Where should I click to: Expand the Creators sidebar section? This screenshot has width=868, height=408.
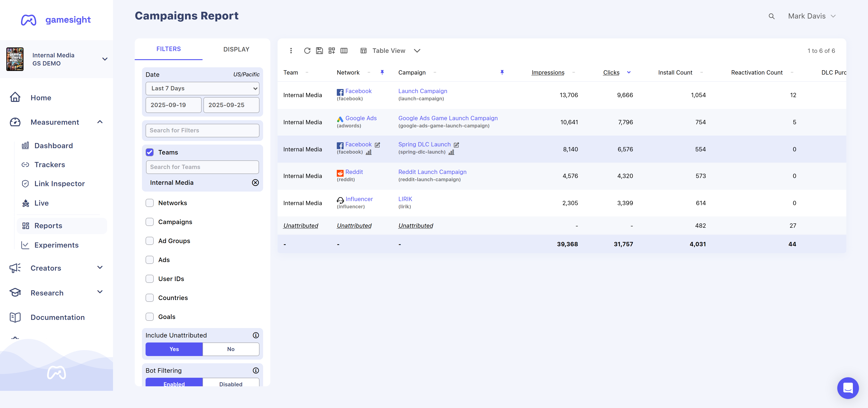pyautogui.click(x=100, y=268)
